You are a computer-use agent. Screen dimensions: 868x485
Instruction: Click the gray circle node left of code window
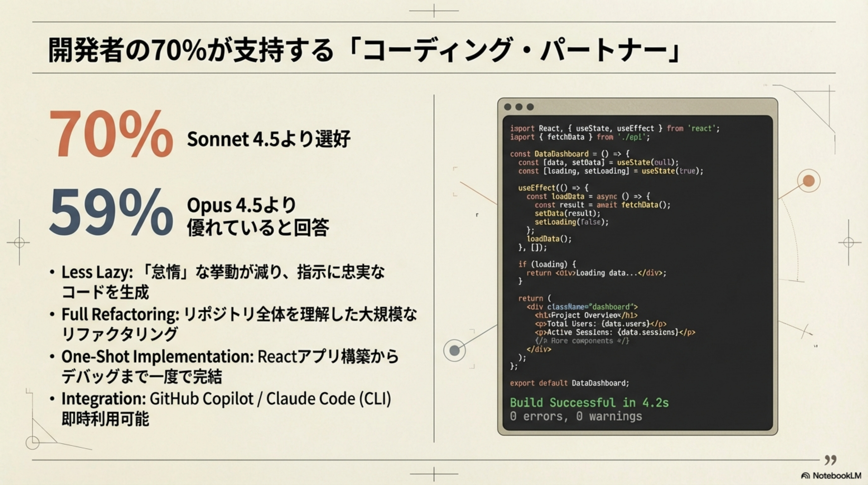[455, 350]
